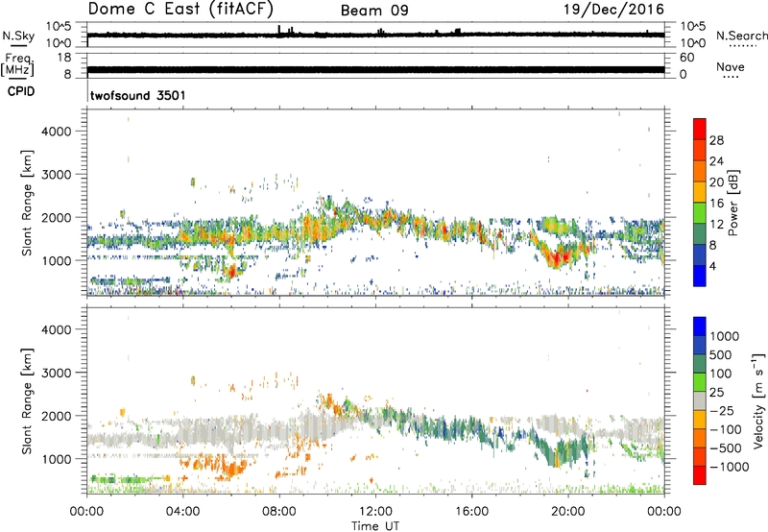Click the '-1000' velocity colorbar tick label

[x=730, y=467]
